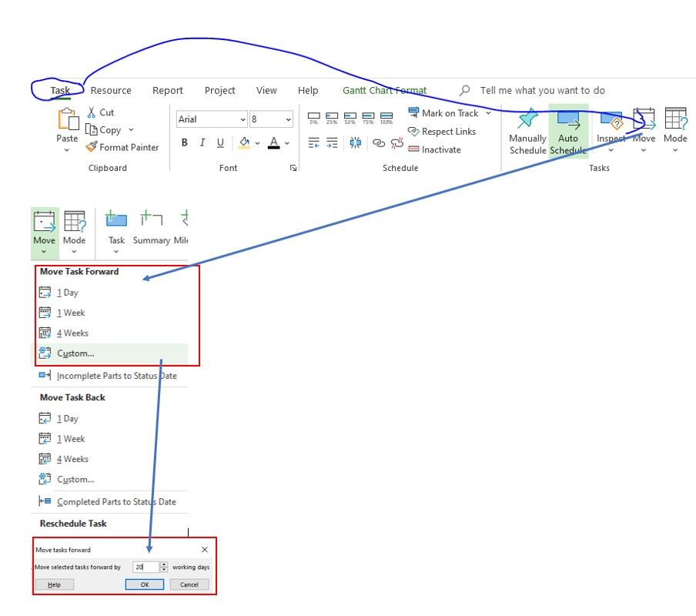The height and width of the screenshot is (616, 696).
Task: Cut the selection with the scissors icon
Action: 92,112
